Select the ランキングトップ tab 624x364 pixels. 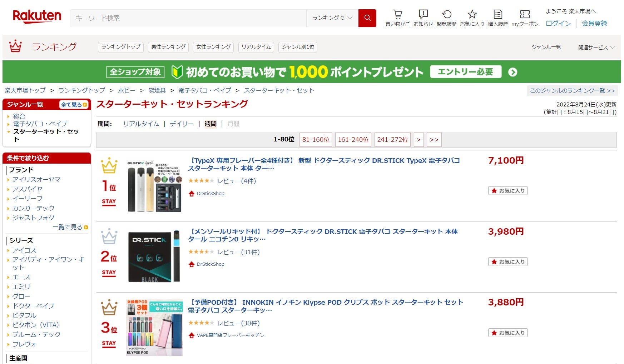tap(121, 47)
